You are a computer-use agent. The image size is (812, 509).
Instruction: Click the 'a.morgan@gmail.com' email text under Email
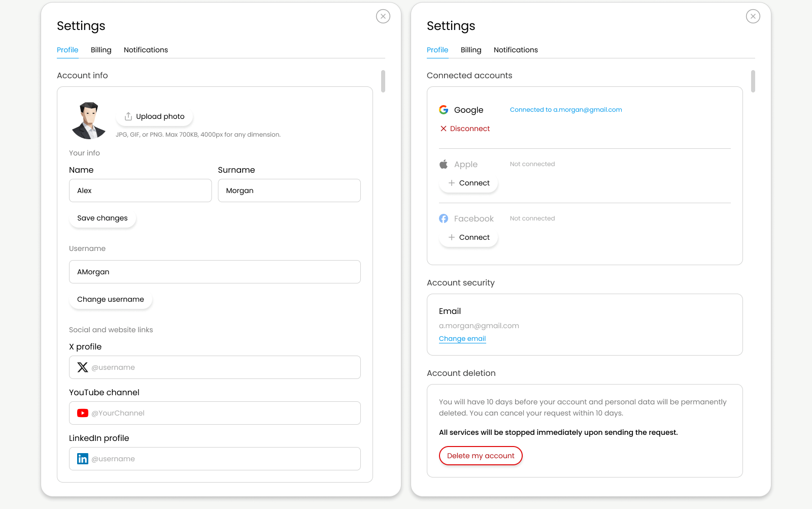point(479,326)
